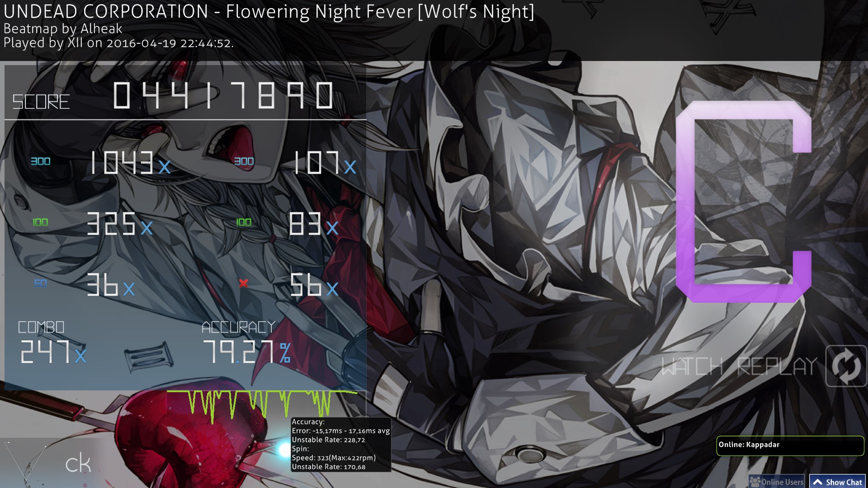
Task: Click the Error: -15,17ms tooltip line
Action: click(x=341, y=431)
